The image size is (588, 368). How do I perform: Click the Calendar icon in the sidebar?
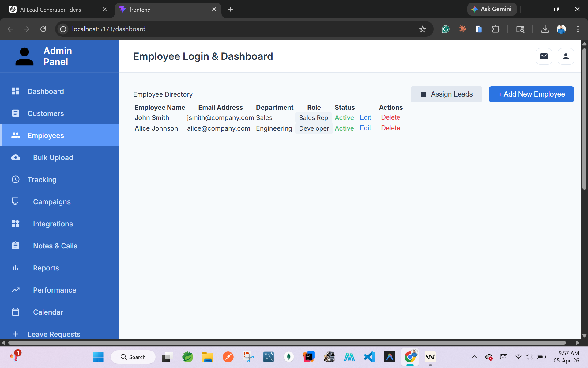(16, 312)
